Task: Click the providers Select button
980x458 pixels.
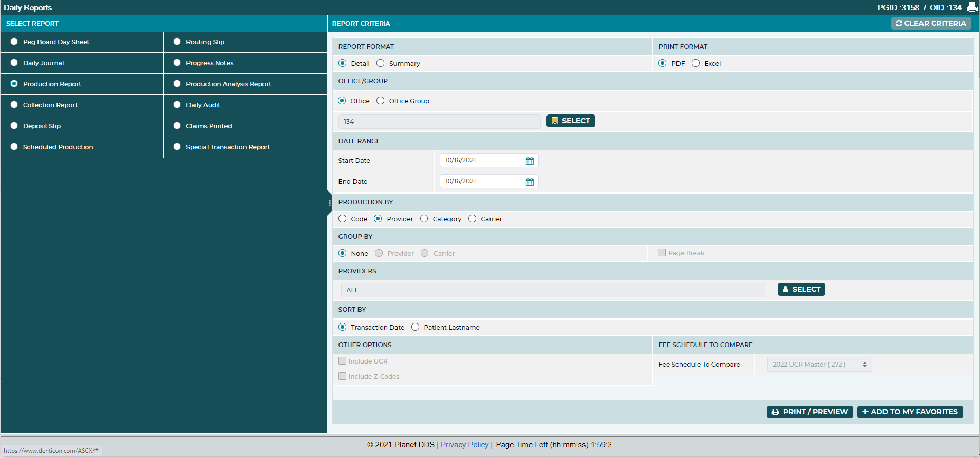Action: tap(801, 290)
